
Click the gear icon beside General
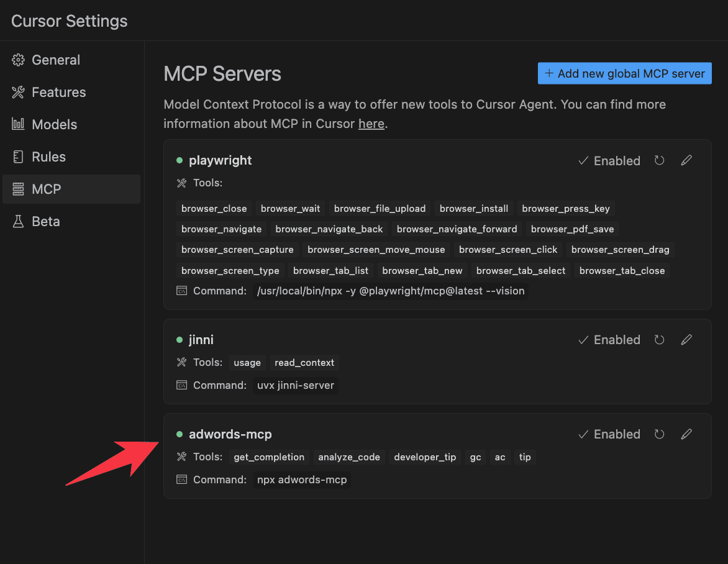(x=18, y=60)
